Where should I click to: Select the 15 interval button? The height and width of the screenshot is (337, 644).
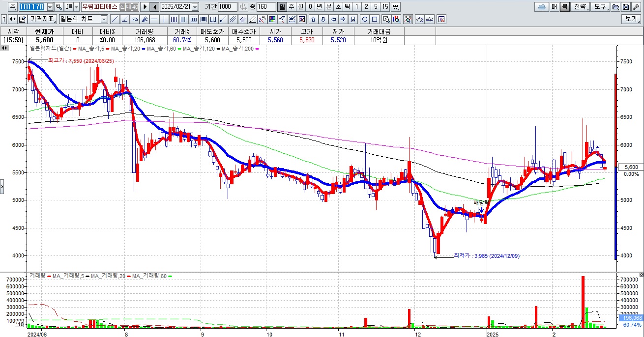(385, 7)
